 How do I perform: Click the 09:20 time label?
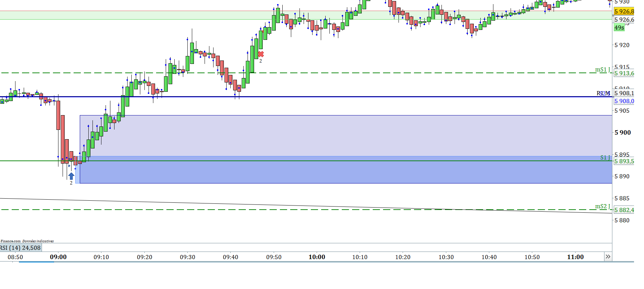coord(144,257)
